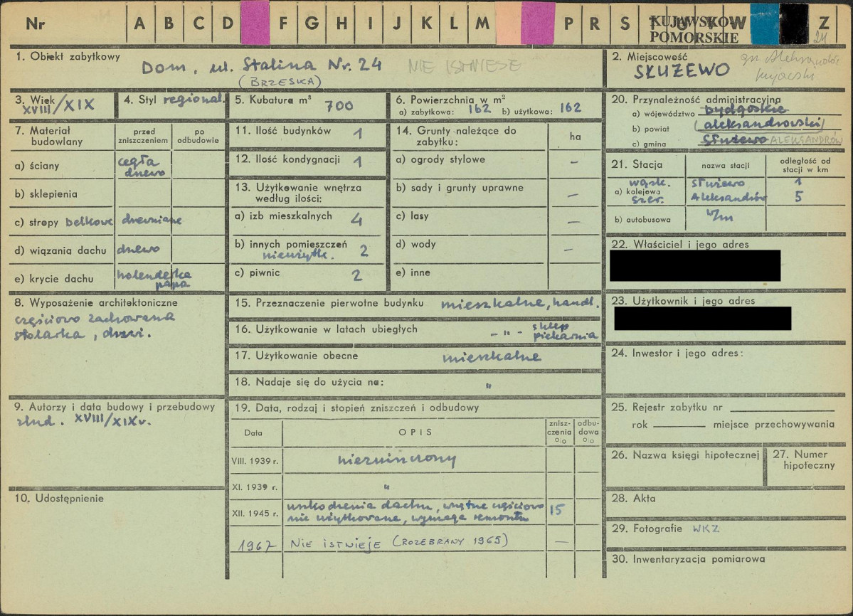Click the XII. 1945 r. damage description

[x=415, y=511]
